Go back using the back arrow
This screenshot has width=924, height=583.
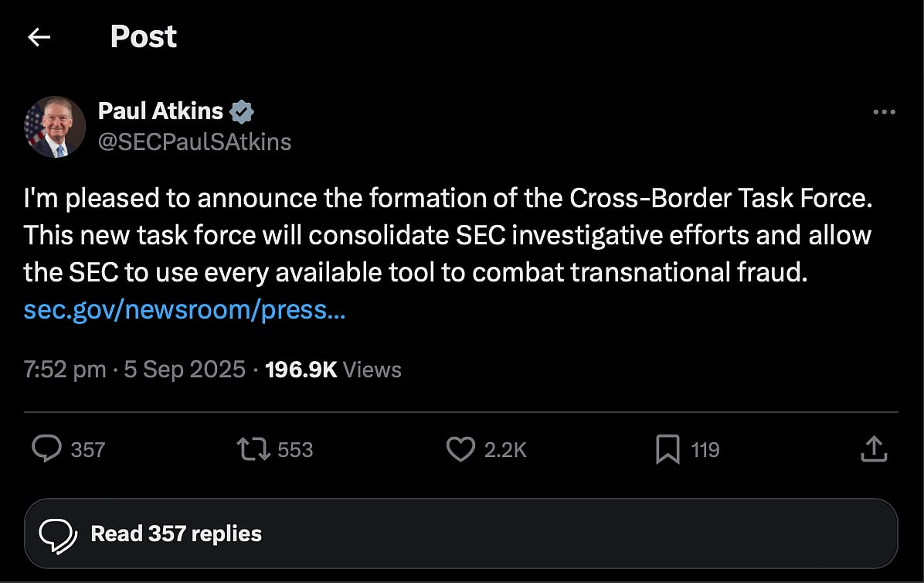tap(39, 36)
